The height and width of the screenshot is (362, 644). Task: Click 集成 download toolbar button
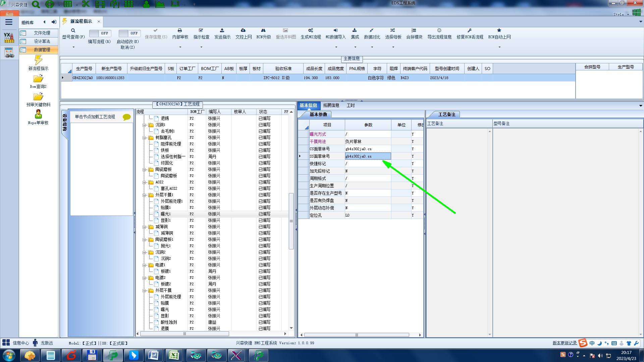355,34
